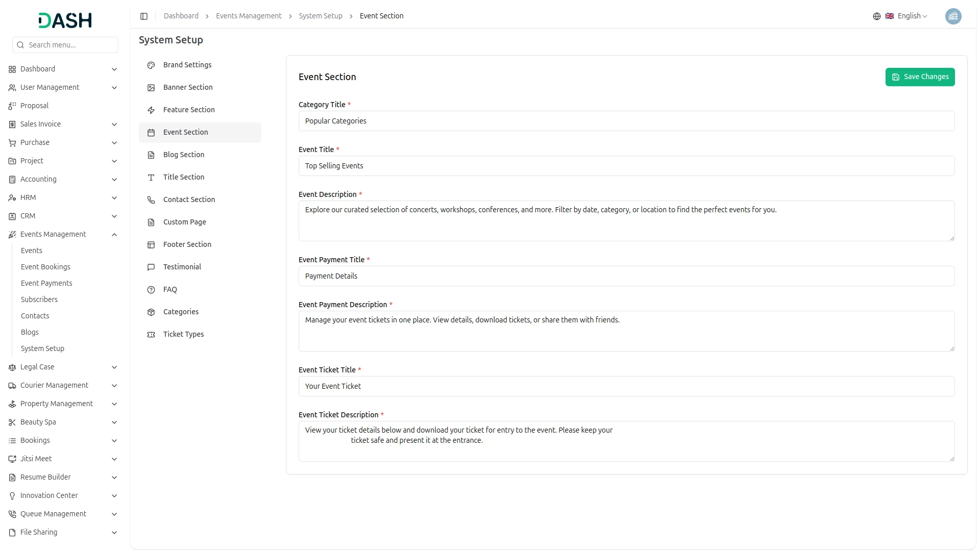Switch to the Testimonial settings tab
This screenshot has height=551, width=980.
182,267
